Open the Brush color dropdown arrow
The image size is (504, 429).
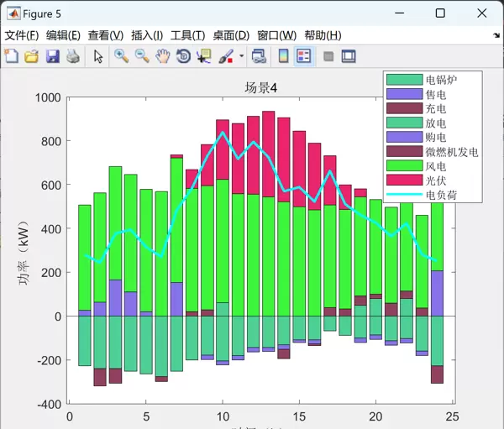tap(241, 56)
